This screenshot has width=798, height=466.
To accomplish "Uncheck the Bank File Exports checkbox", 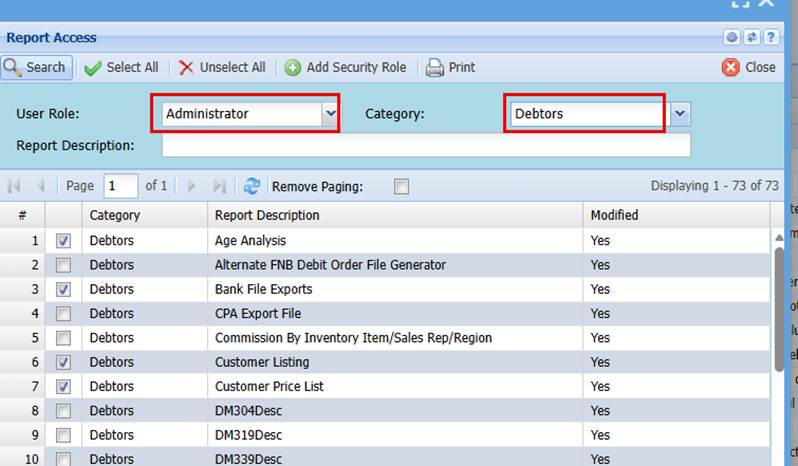I will 63,289.
